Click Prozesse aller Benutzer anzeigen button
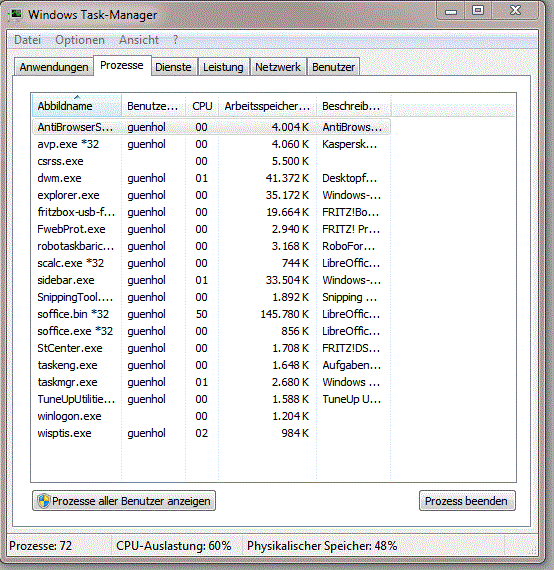 [x=124, y=501]
